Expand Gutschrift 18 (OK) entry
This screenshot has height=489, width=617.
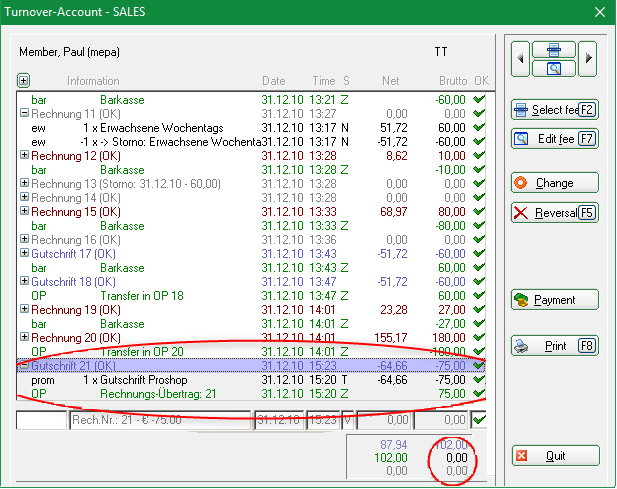click(24, 281)
